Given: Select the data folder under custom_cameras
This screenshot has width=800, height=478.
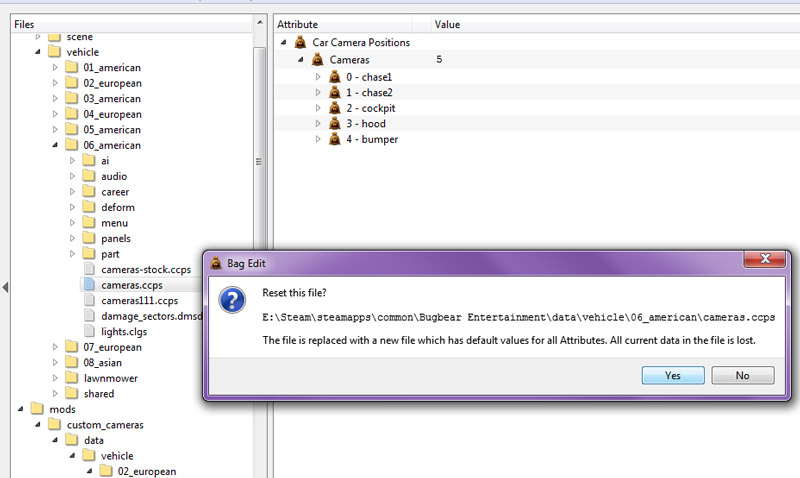Looking at the screenshot, I should tap(93, 440).
